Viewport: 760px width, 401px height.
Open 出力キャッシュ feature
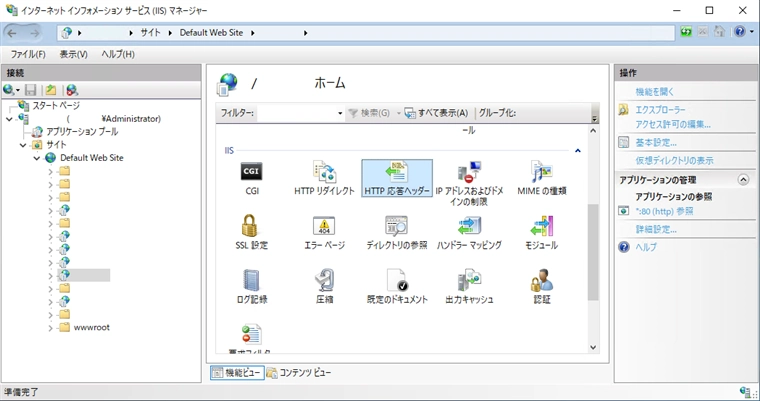tap(469, 287)
